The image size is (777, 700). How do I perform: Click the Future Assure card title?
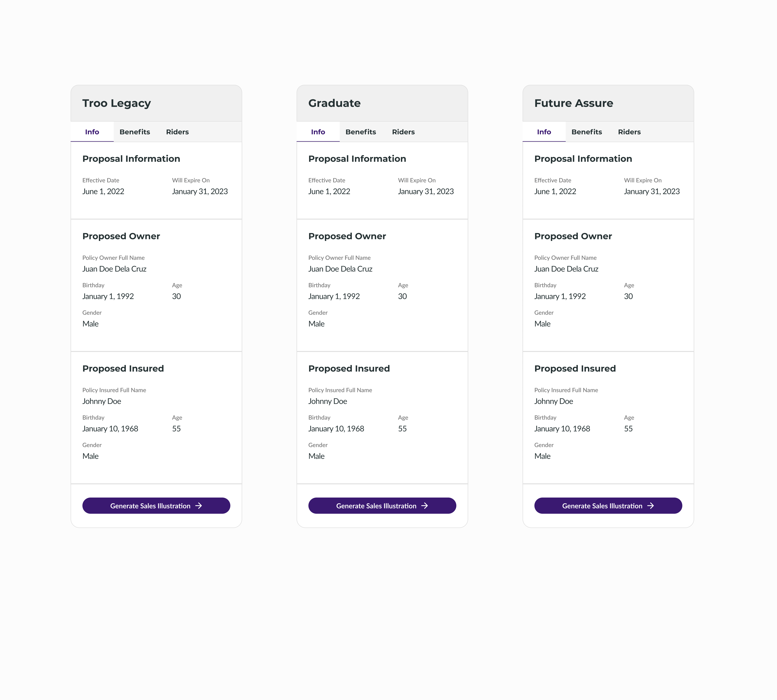coord(574,103)
